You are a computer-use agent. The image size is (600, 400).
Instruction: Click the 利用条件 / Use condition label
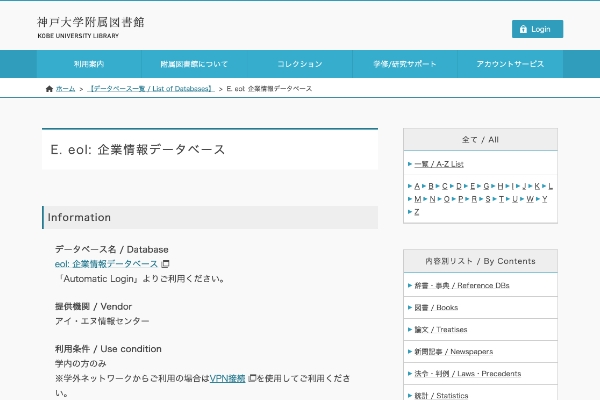coord(108,349)
